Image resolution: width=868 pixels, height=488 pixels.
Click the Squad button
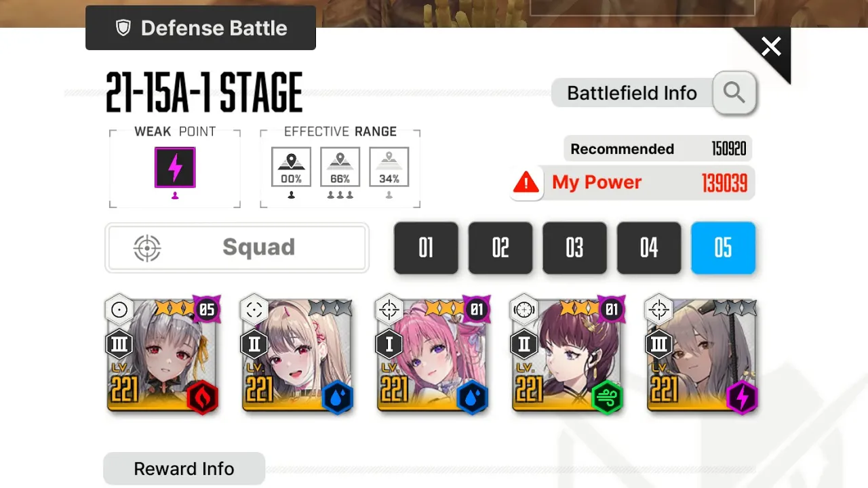(x=237, y=248)
